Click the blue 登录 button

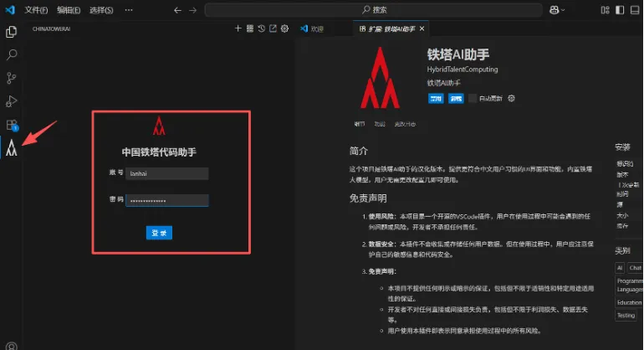(159, 233)
